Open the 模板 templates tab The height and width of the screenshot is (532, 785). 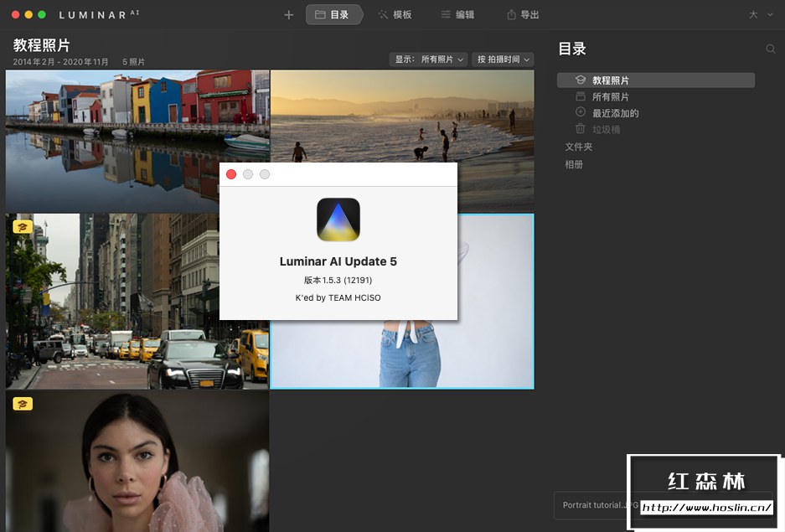[x=395, y=15]
